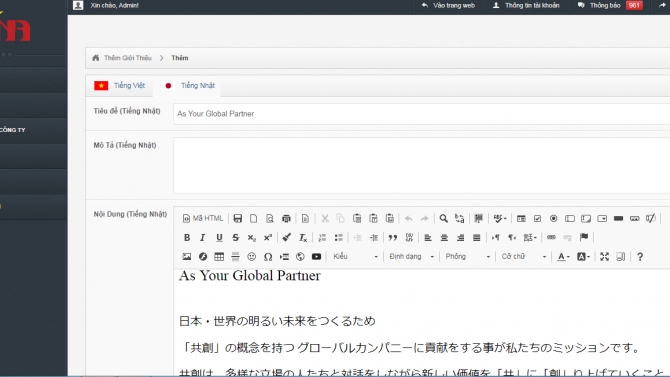Open the background color picker

click(x=583, y=256)
